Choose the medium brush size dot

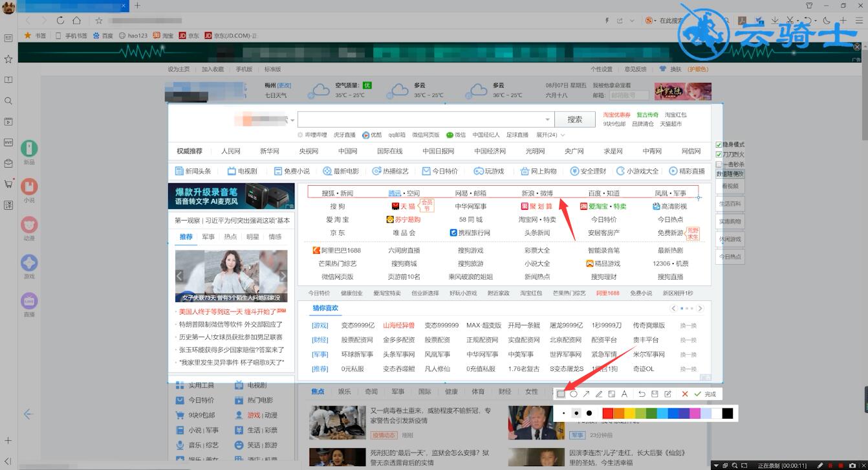point(576,413)
